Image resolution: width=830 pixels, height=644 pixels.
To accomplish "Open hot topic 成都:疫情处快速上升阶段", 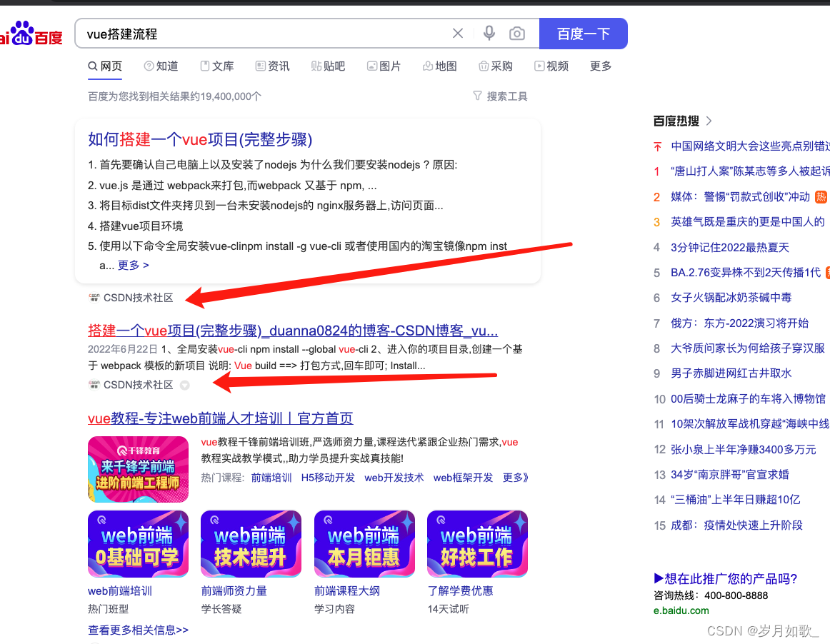I will (736, 525).
